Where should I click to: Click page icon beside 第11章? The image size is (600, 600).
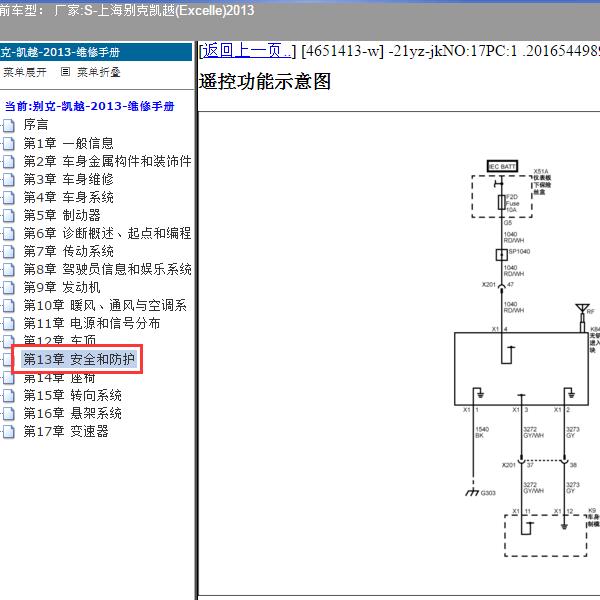(x=8, y=323)
